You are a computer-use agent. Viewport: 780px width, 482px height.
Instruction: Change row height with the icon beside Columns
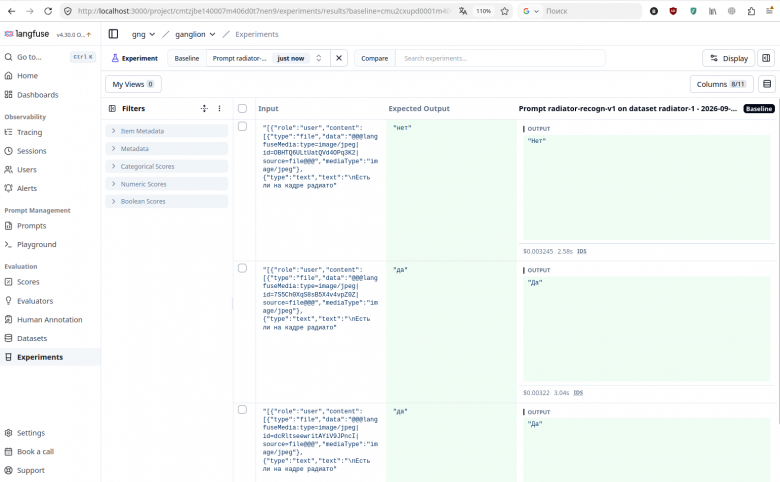click(767, 84)
